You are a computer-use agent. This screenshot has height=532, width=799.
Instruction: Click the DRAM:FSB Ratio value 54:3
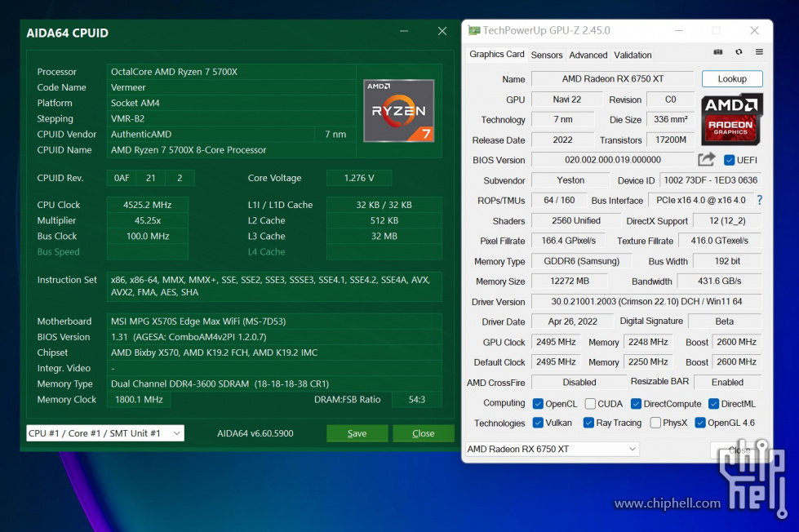click(417, 400)
